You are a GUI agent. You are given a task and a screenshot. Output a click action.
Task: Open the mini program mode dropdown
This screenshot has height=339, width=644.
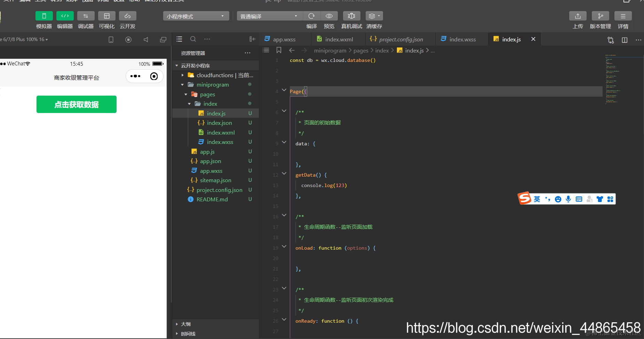pos(196,16)
